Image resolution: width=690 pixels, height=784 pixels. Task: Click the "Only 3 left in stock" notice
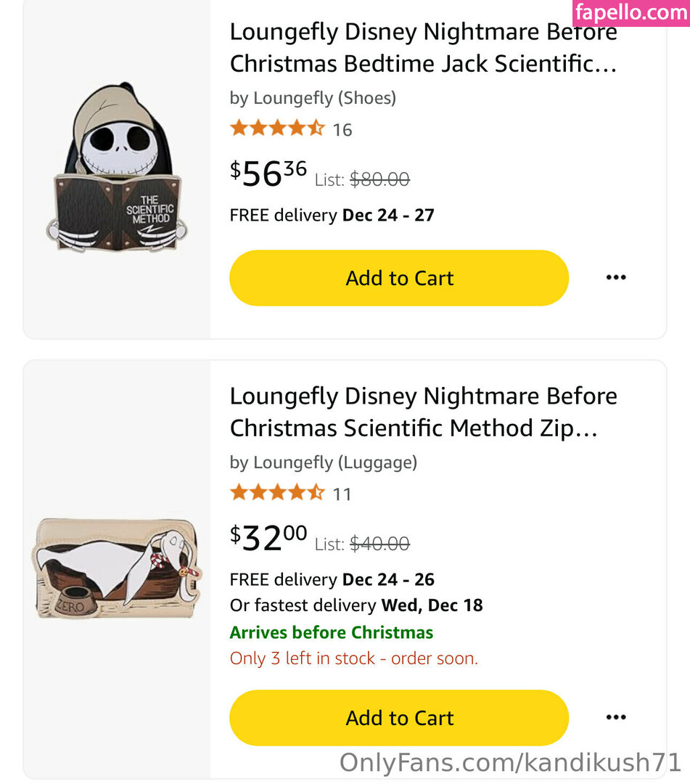(353, 658)
